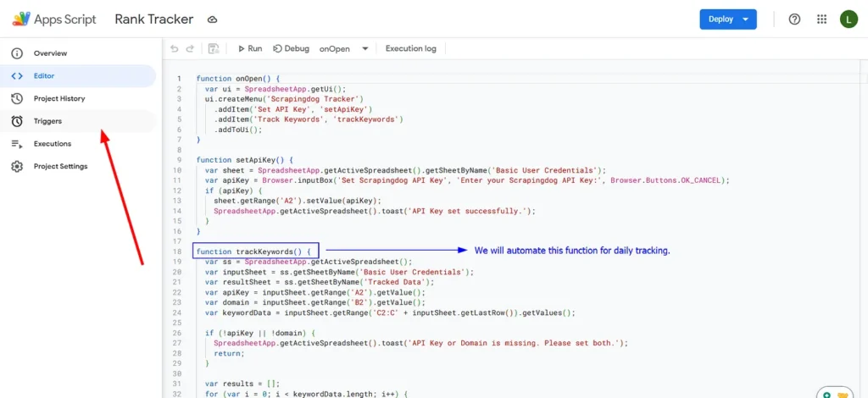
Task: Click the Editor code brackets icon
Action: (17, 76)
